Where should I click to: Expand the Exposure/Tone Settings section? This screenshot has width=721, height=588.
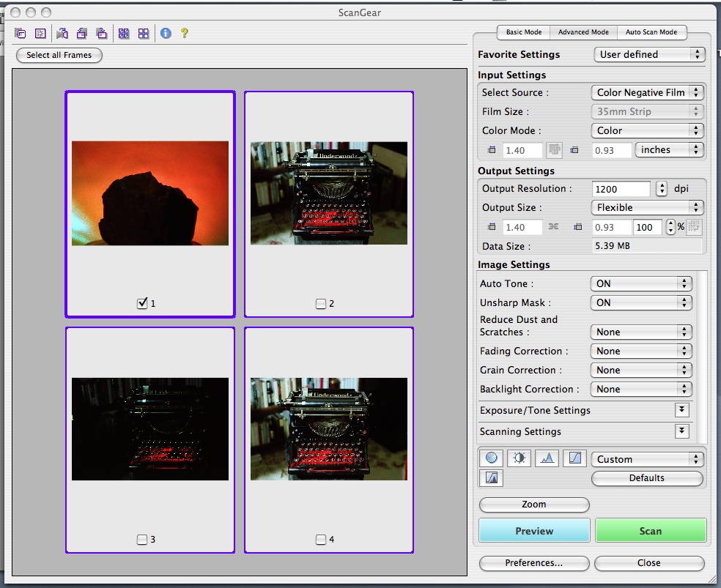[682, 410]
